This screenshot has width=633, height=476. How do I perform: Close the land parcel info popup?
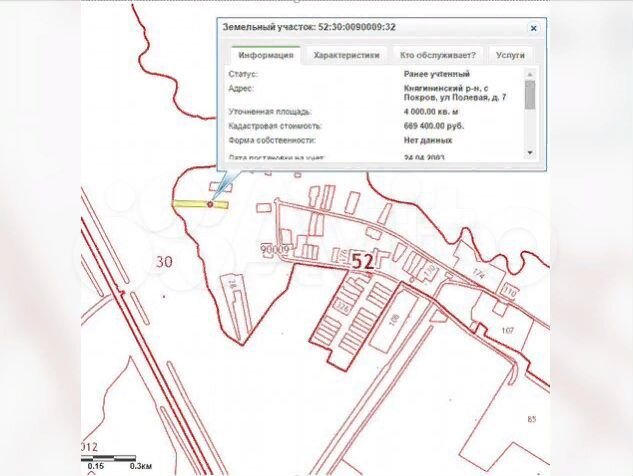coord(533,28)
